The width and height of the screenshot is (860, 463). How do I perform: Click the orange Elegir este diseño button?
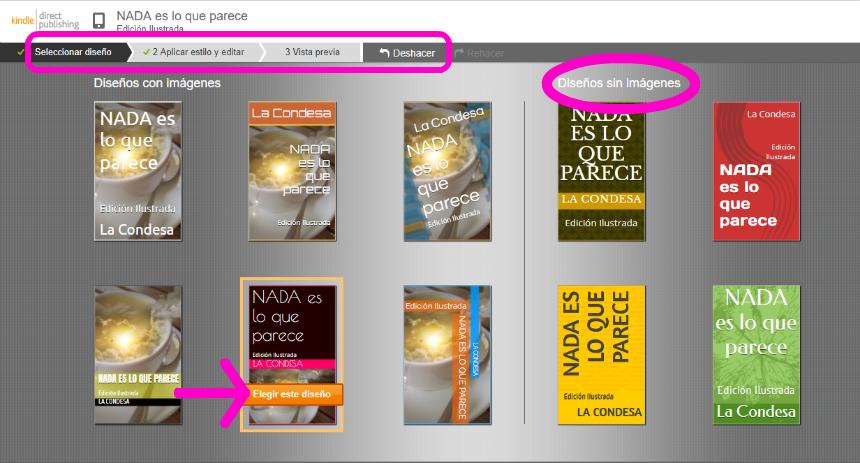click(x=291, y=394)
